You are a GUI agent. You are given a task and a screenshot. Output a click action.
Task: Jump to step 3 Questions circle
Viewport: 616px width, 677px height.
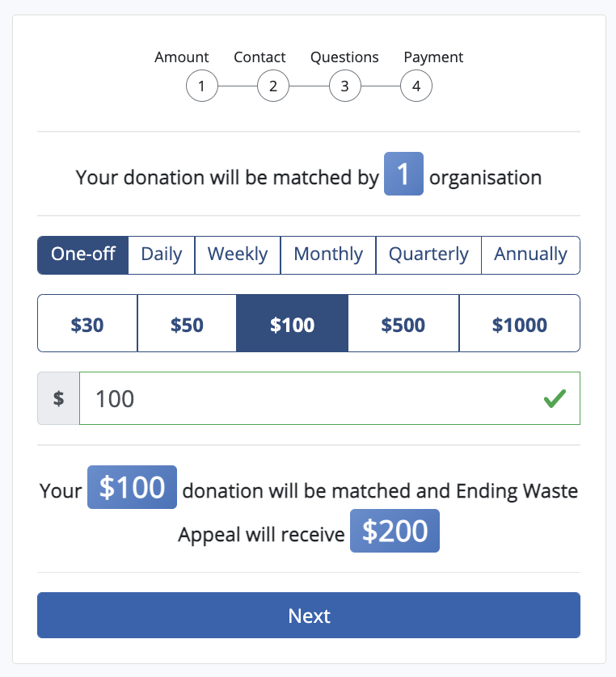click(x=345, y=86)
